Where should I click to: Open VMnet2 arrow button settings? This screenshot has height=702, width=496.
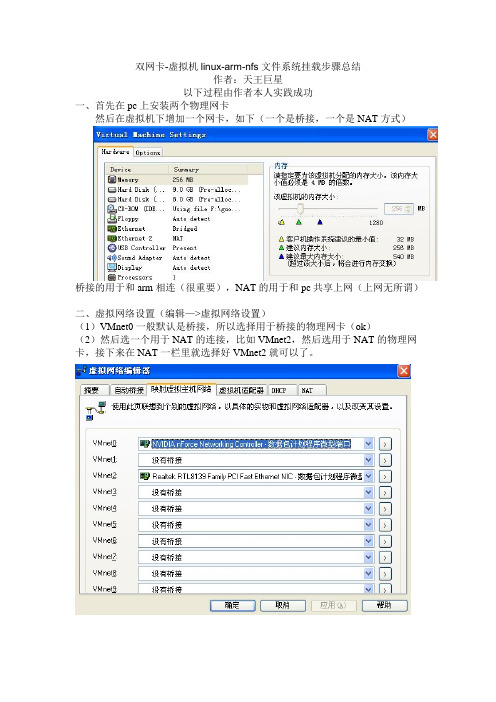click(x=385, y=476)
